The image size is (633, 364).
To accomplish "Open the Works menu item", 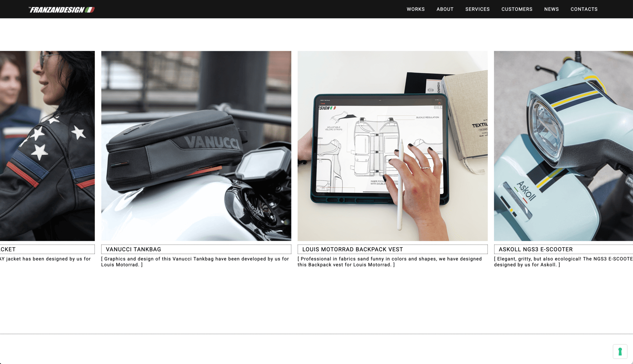I will [x=416, y=9].
